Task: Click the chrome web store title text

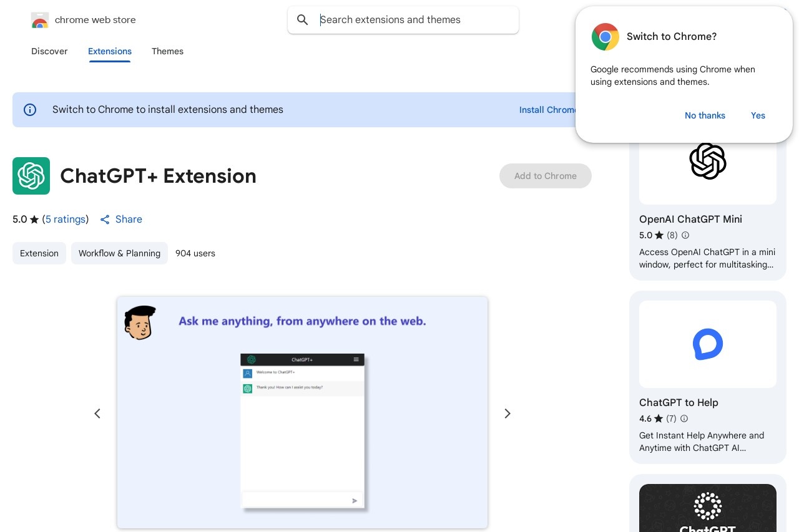Action: [x=96, y=20]
